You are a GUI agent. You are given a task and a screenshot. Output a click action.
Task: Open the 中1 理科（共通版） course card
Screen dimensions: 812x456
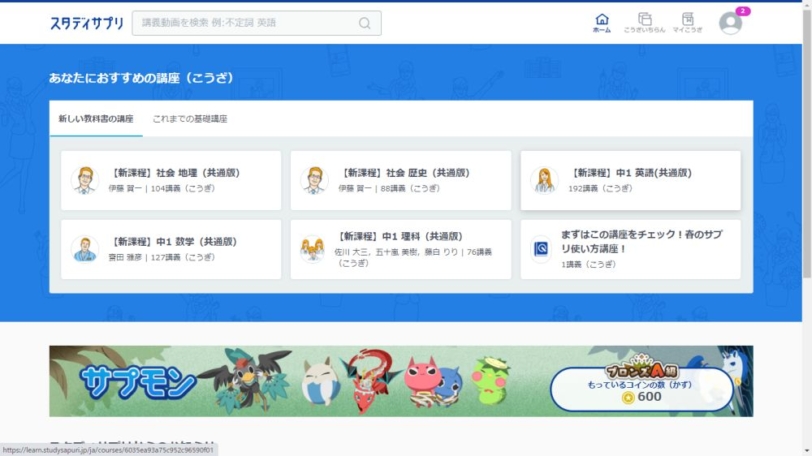click(x=401, y=249)
